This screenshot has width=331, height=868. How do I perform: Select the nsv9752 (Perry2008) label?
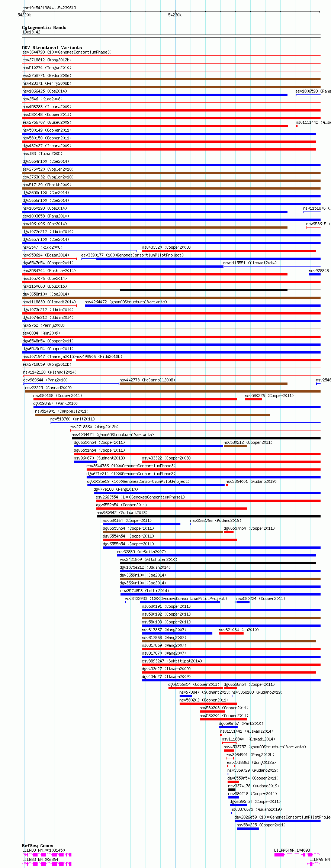tap(44, 325)
